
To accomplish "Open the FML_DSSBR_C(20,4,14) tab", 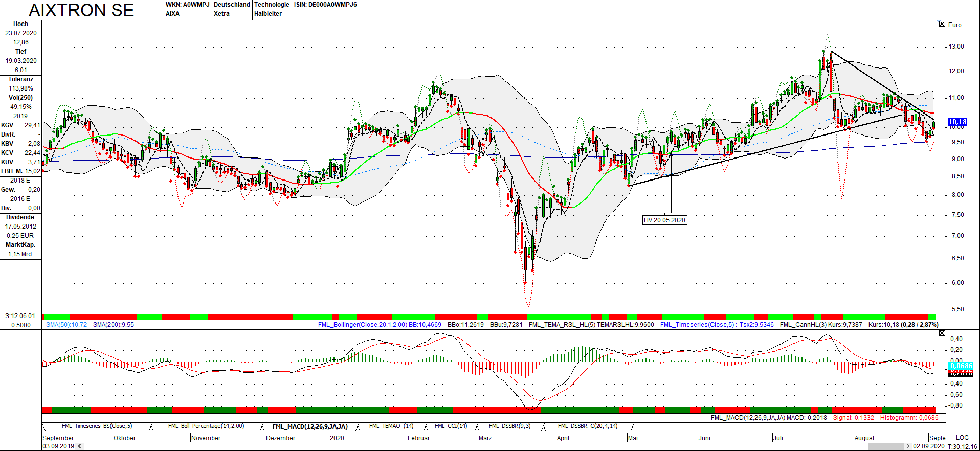I will coord(588,426).
